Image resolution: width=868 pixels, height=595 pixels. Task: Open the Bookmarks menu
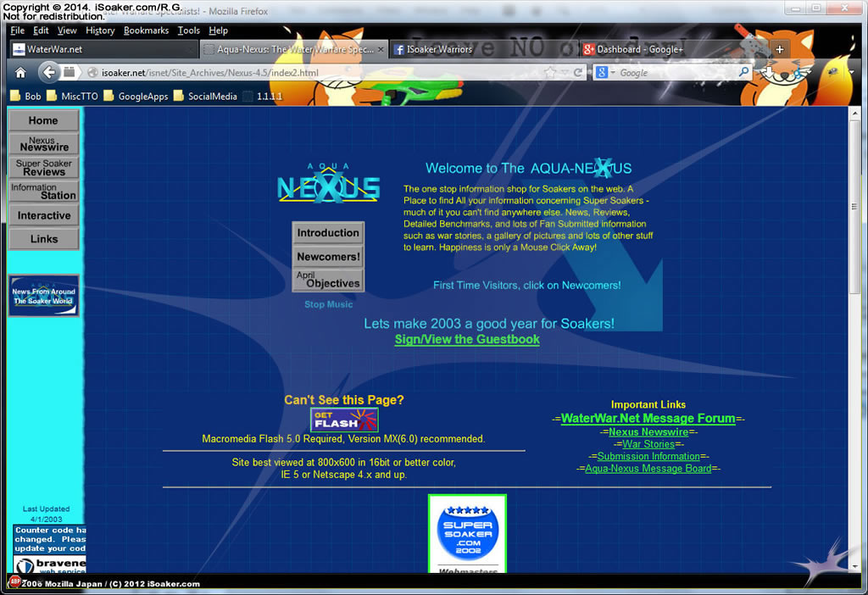coord(146,31)
